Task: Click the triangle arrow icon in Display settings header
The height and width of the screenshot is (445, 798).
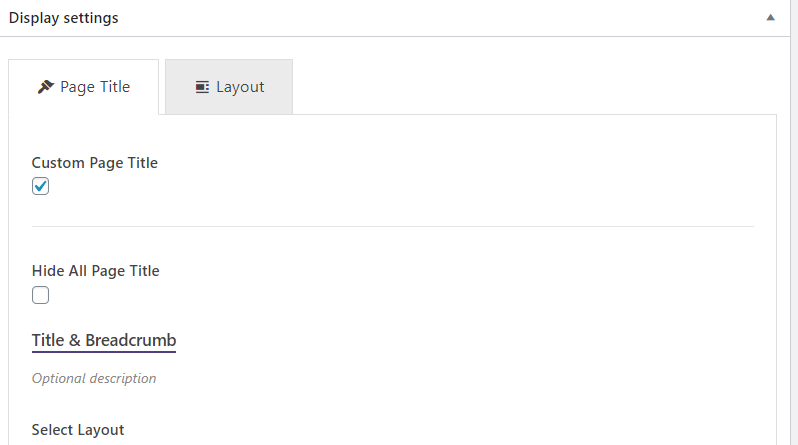Action: pyautogui.click(x=771, y=18)
